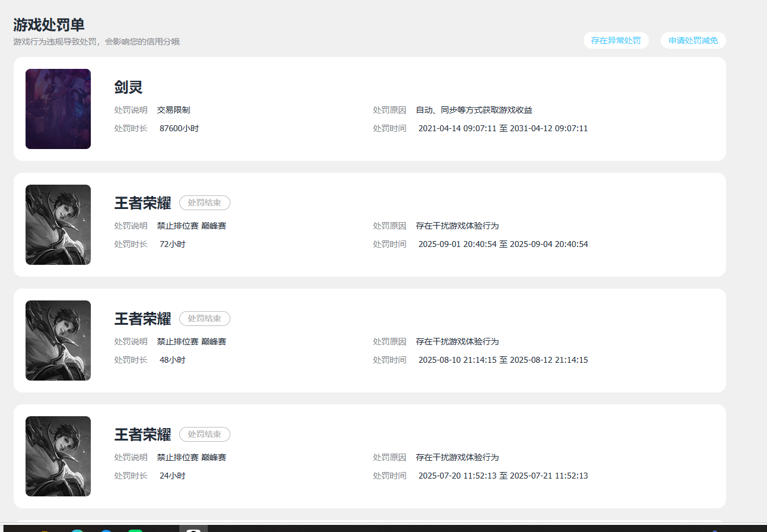
Task: Click the 处罚说明 label in the 剑灵 card
Action: tap(131, 110)
